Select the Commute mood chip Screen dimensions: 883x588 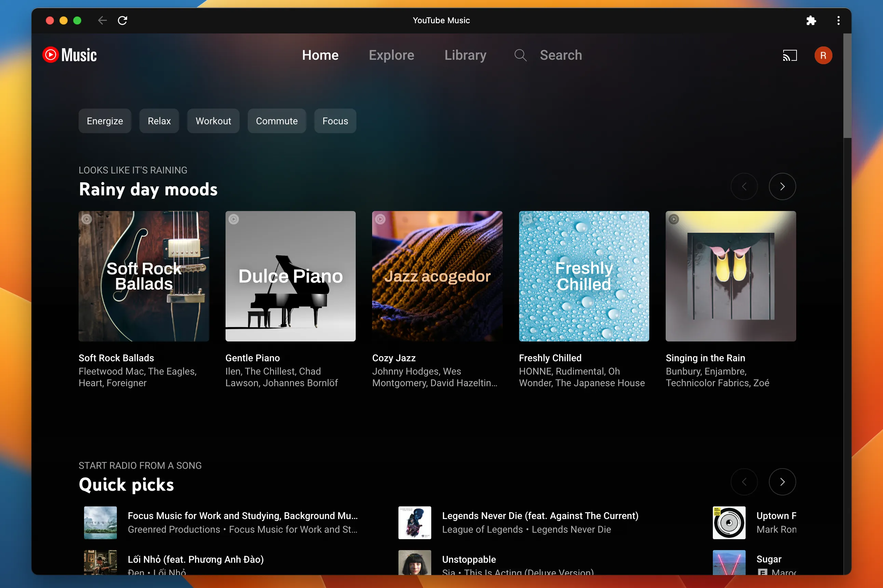point(276,121)
